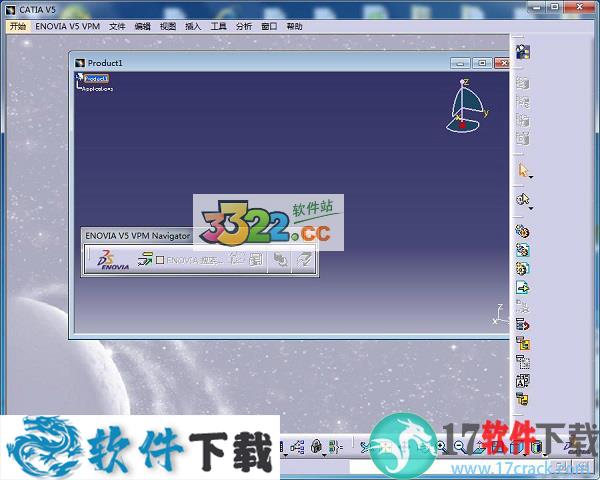Click the Product Structure workbench icon

[523, 52]
